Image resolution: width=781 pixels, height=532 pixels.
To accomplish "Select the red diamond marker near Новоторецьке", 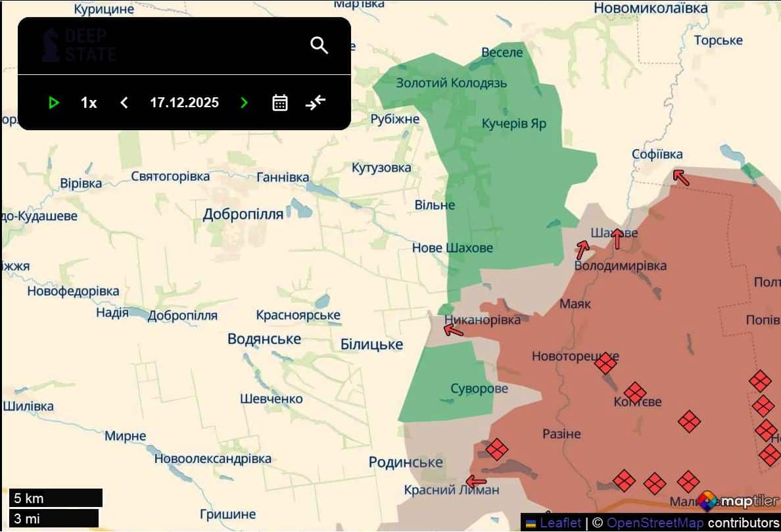I will tap(605, 363).
